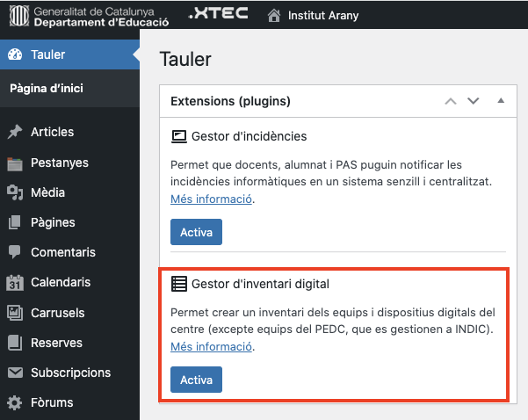Click the Mèdia camera-music icon
This screenshot has height=420, width=528.
point(15,192)
